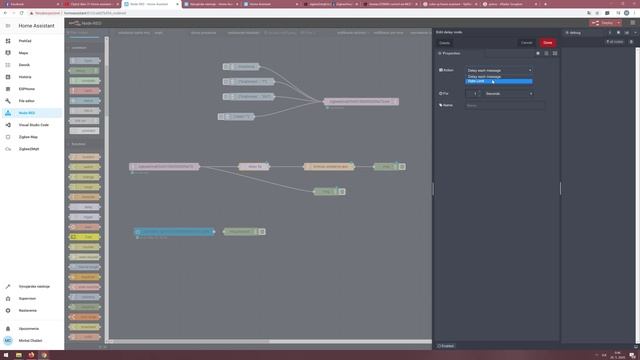Show node settings gear icon in Properties
Image resolution: width=640 pixels, height=360 pixels.
538,53
